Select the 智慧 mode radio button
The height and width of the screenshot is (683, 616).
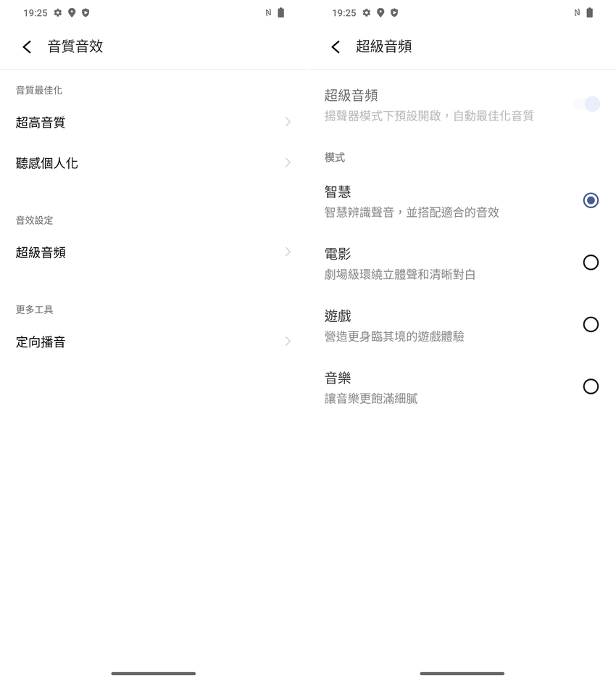(x=591, y=200)
